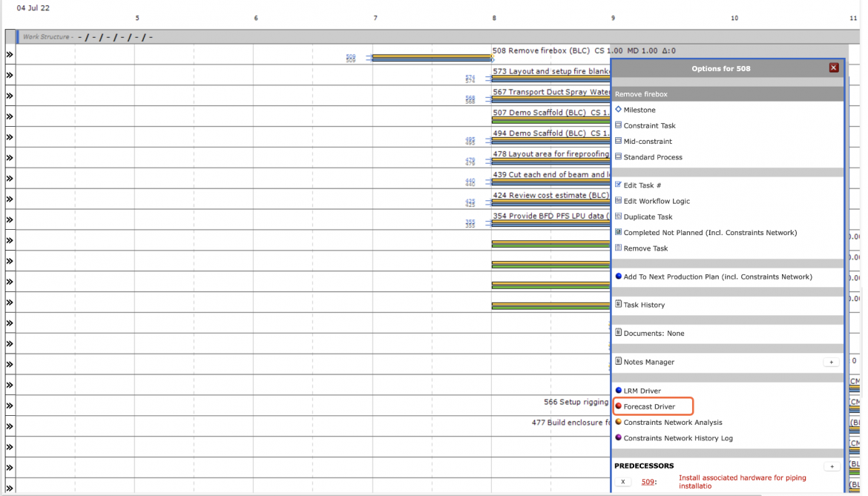Open Task History
The height and width of the screenshot is (496, 868).
pos(644,305)
